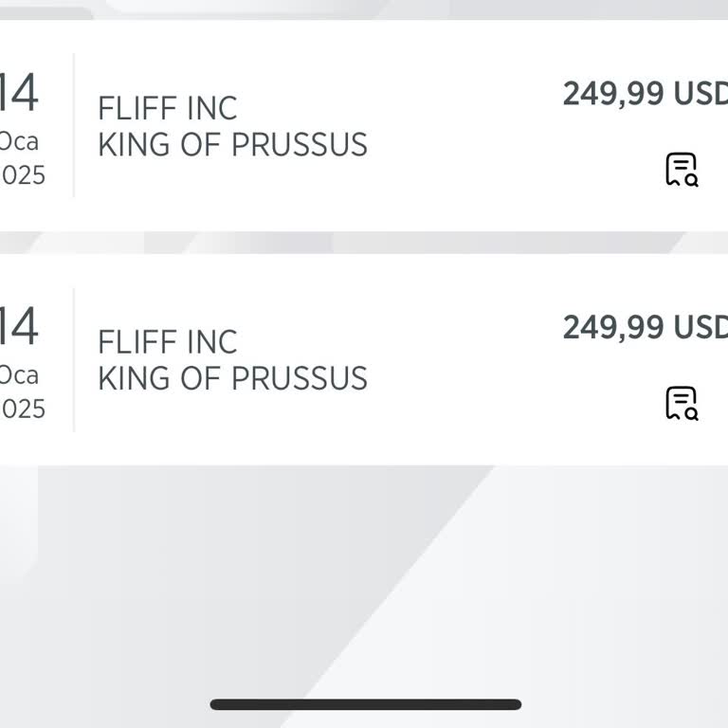This screenshot has width=728, height=728.
Task: Tap FLIFF INC in the bottom transaction
Action: (x=168, y=341)
